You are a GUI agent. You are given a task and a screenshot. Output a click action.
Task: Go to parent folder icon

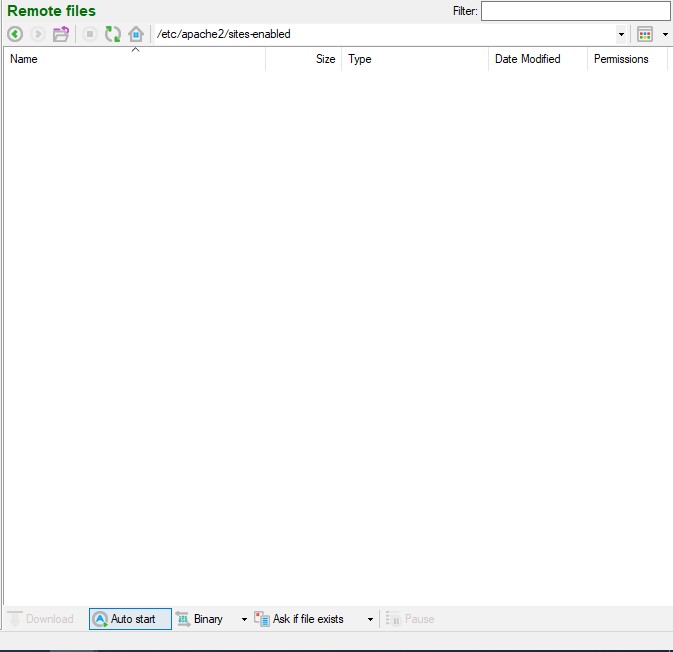point(61,34)
